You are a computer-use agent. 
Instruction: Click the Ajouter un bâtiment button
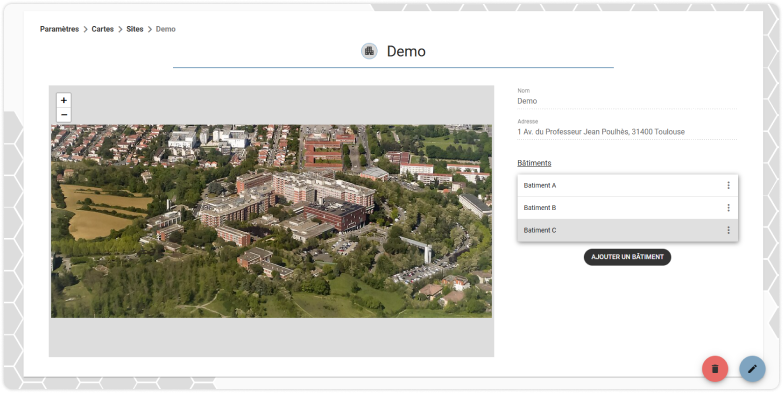[627, 257]
